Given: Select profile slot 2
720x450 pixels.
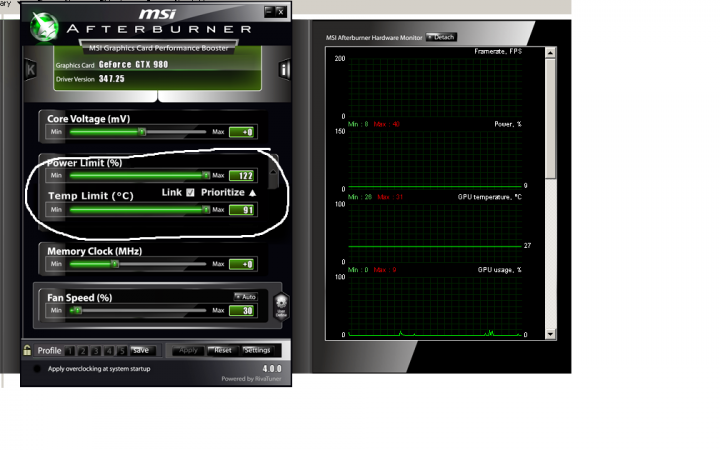Looking at the screenshot, I should (x=83, y=351).
